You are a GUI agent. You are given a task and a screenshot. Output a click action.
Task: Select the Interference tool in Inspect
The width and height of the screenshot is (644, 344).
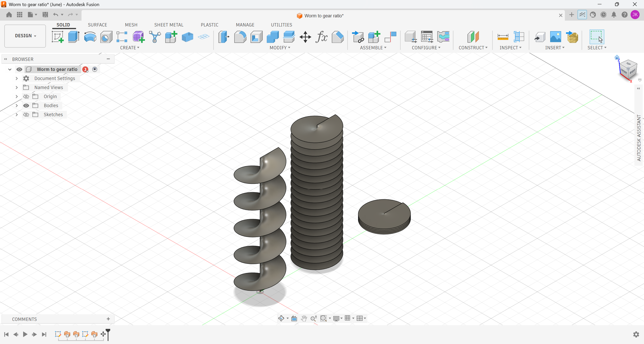(519, 37)
